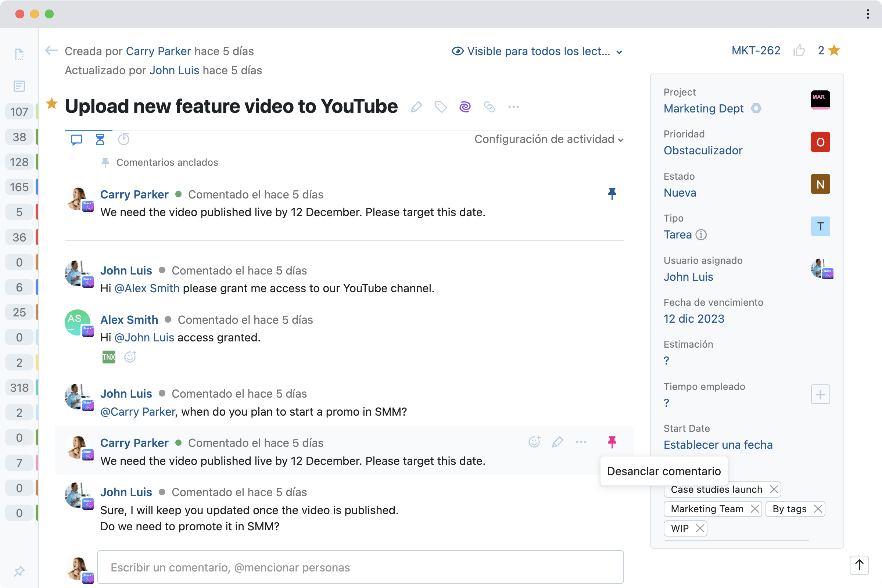Open more options via the ellipsis next to title

coord(514,107)
